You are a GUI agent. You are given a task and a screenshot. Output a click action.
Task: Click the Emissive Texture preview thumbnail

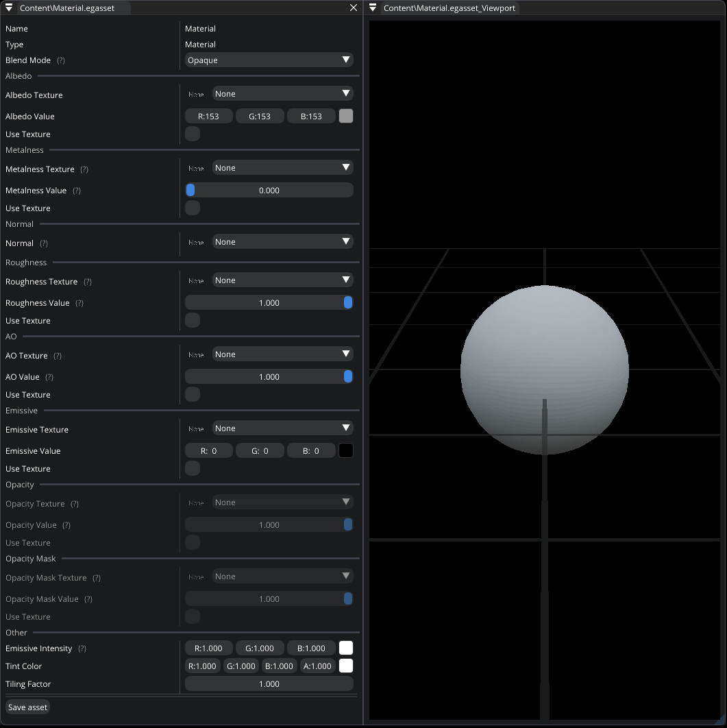pos(196,429)
